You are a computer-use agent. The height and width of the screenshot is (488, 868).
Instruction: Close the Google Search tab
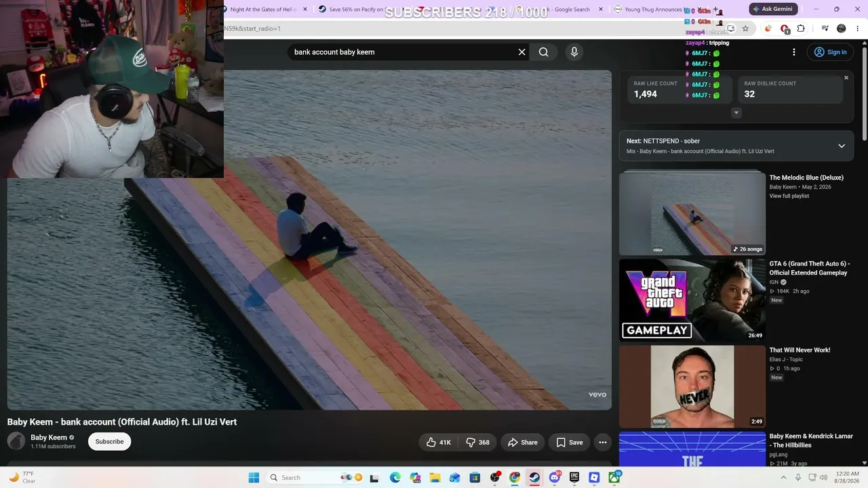[600, 9]
